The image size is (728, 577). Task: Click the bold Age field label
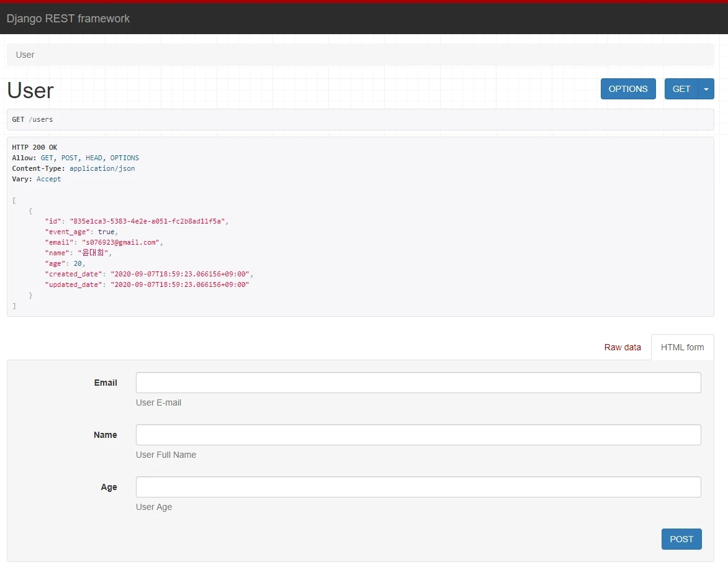[x=109, y=487]
